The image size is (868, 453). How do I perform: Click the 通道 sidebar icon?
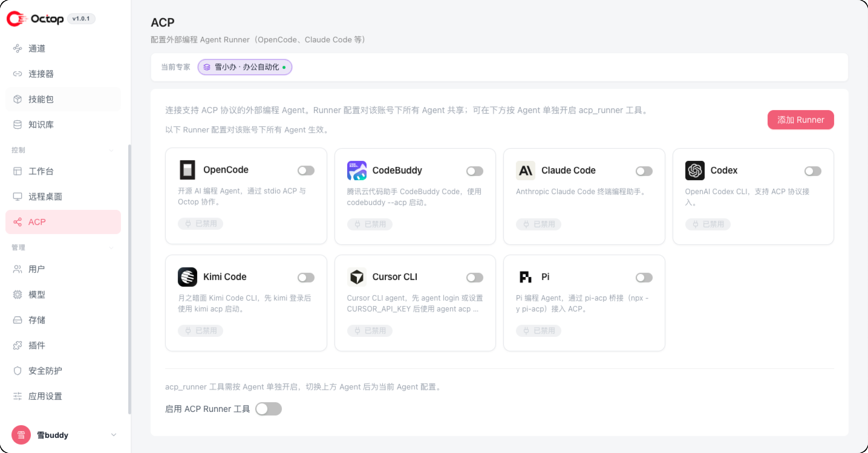tap(18, 48)
